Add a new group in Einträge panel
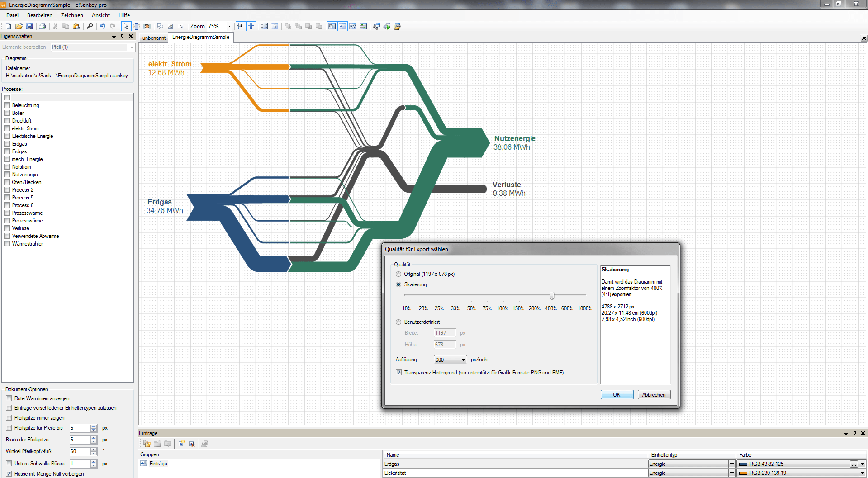 [x=147, y=444]
